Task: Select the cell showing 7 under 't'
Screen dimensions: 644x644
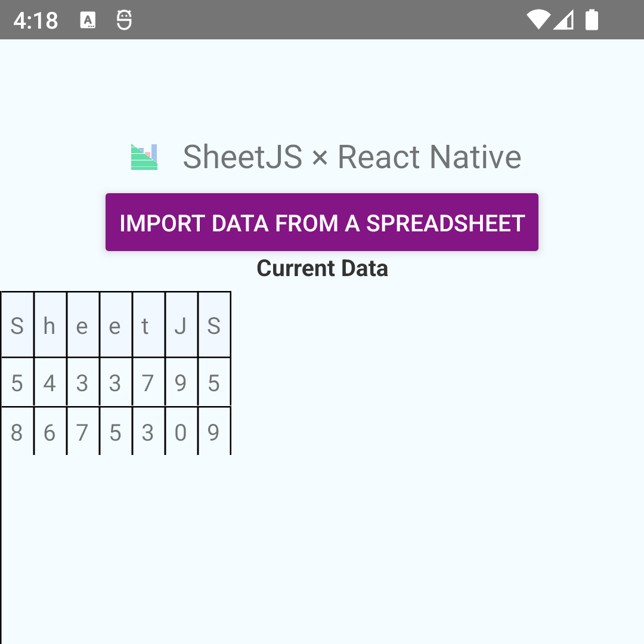Action: coord(148,383)
